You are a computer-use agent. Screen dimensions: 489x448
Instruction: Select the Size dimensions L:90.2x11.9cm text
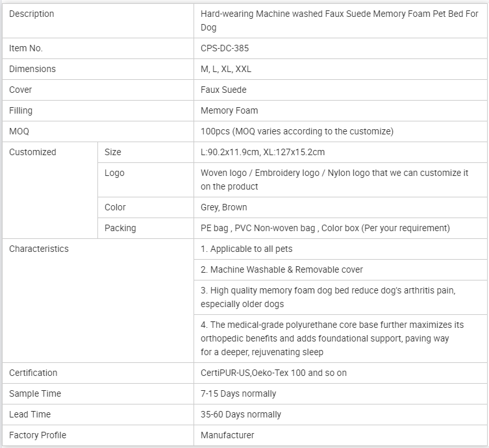pyautogui.click(x=262, y=152)
